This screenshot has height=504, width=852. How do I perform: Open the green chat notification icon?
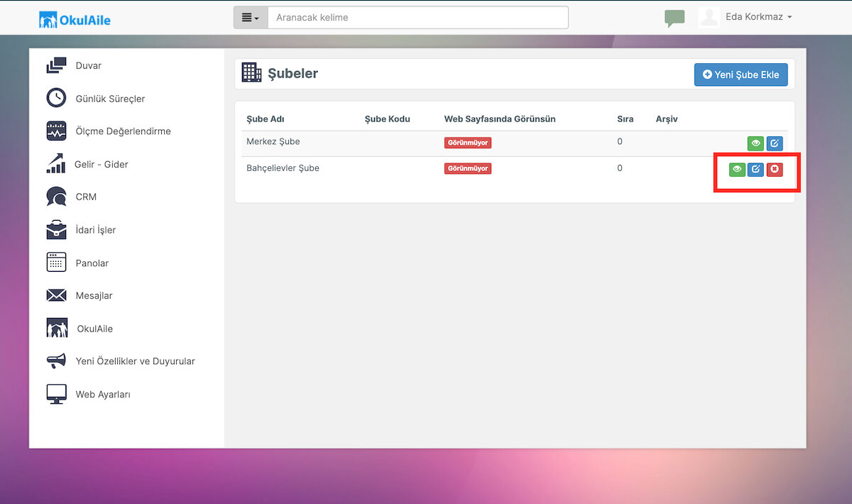(674, 18)
